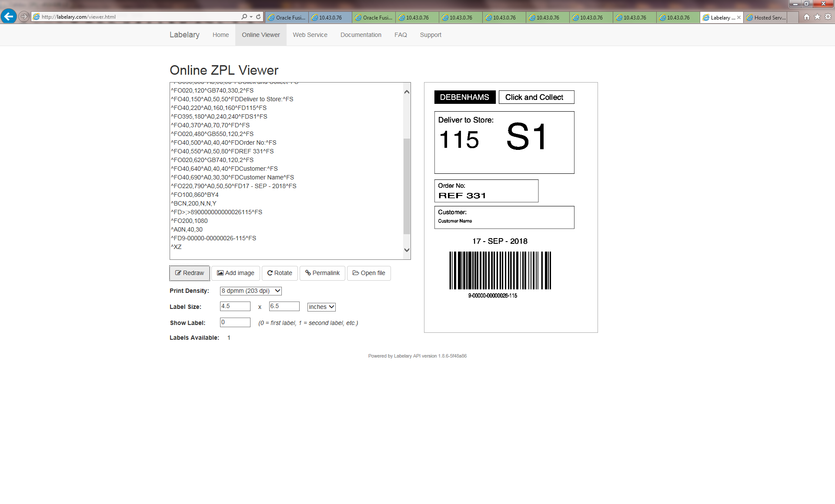This screenshot has height=504, width=835.
Task: Switch to the first Oracle Fusi... tab
Action: coord(287,17)
